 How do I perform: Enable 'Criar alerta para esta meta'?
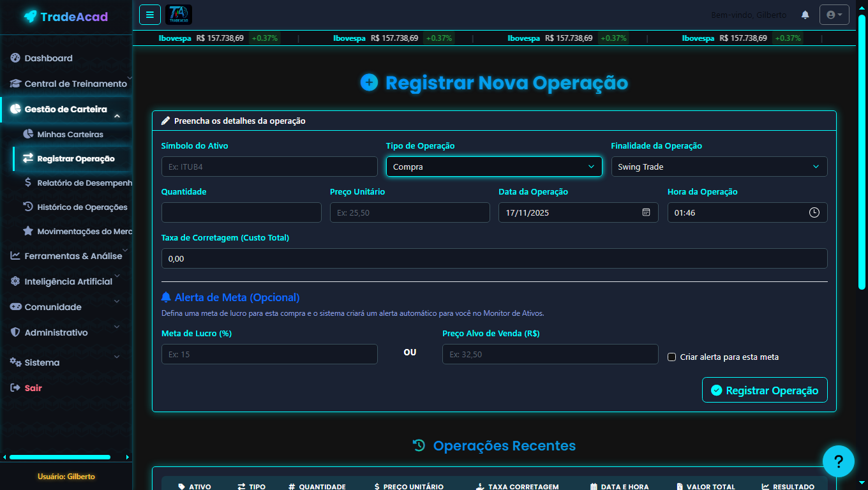point(671,357)
